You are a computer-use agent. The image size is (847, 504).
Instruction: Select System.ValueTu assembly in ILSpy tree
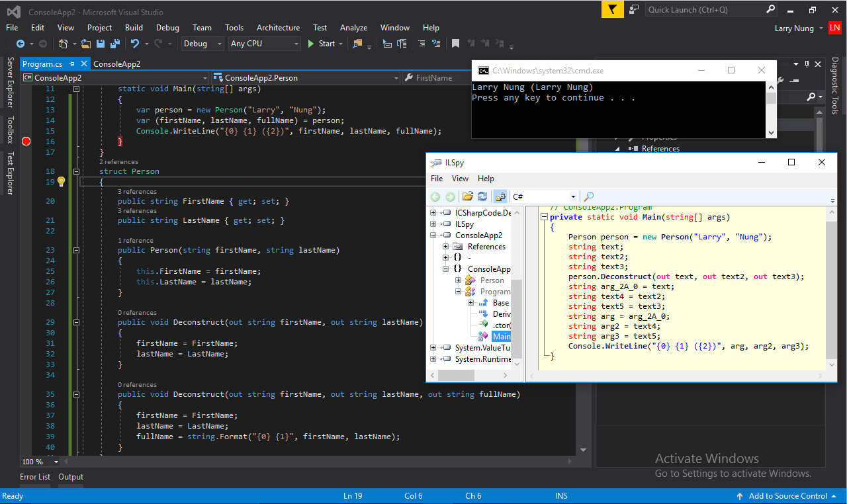tap(482, 348)
